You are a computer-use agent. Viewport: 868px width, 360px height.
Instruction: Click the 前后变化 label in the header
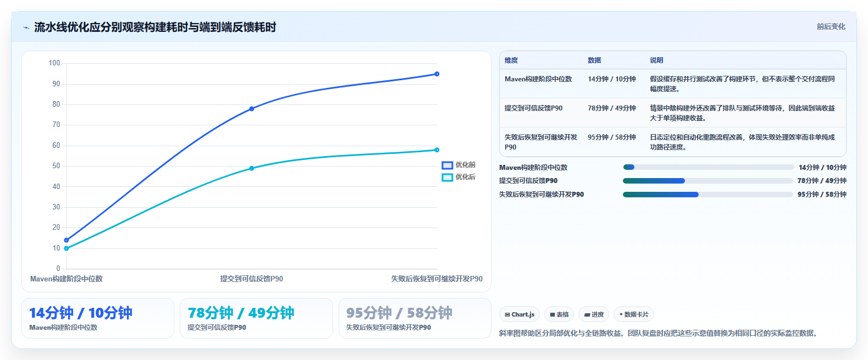(831, 26)
